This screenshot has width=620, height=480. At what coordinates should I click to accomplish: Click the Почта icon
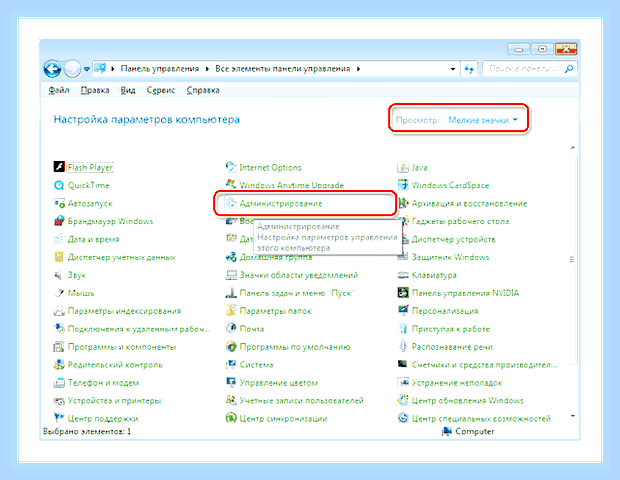coord(231,329)
